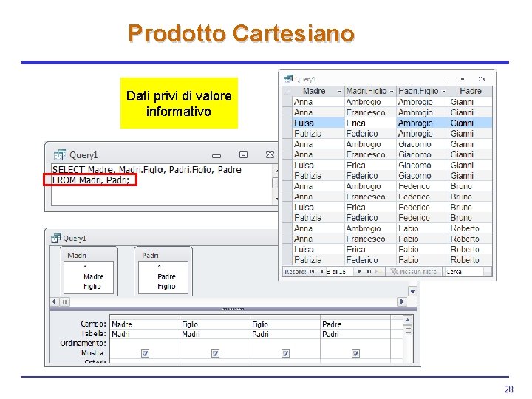Go to next record in navigator
This screenshot has width=532, height=399.
359,271
